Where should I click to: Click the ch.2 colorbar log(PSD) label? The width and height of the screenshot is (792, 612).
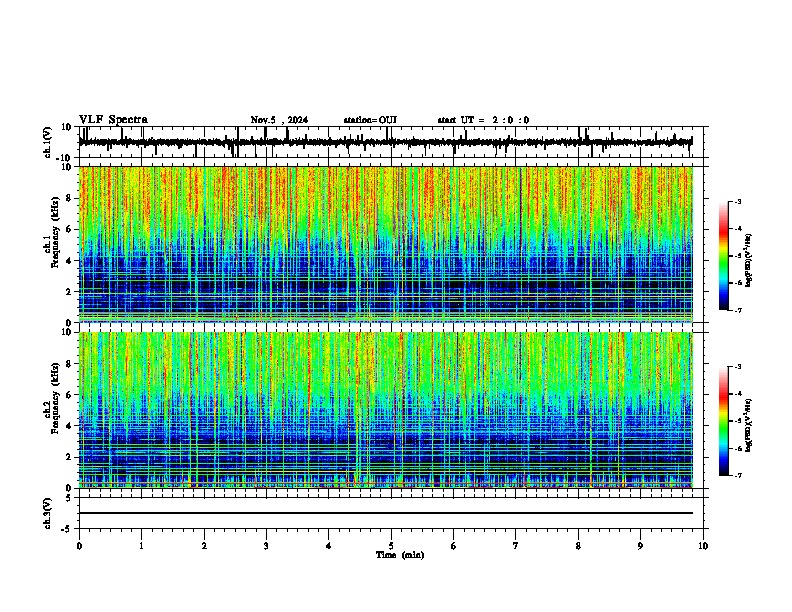pos(748,425)
